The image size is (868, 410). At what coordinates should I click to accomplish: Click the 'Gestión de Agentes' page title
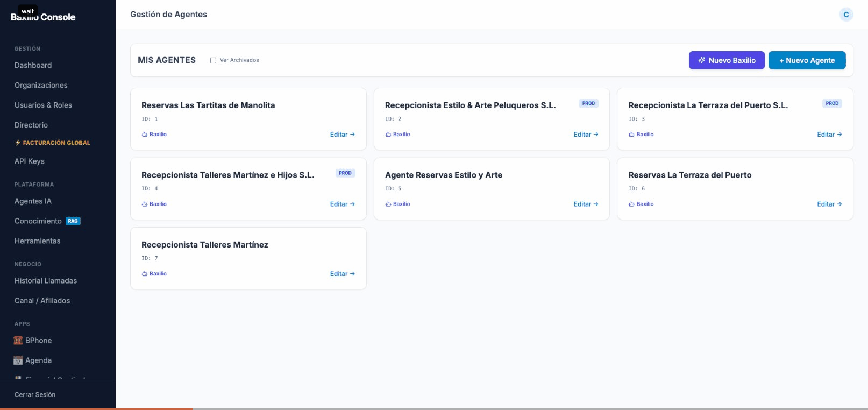(x=168, y=15)
